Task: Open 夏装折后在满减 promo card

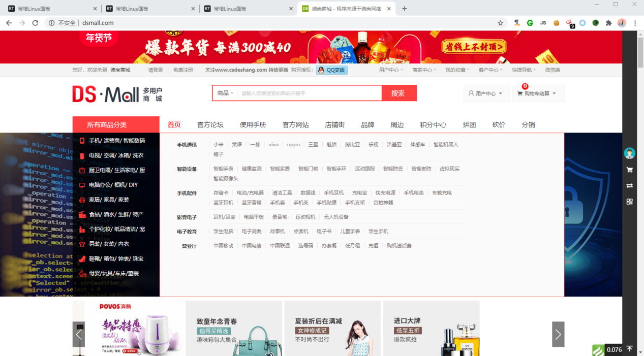Action: 332,328
